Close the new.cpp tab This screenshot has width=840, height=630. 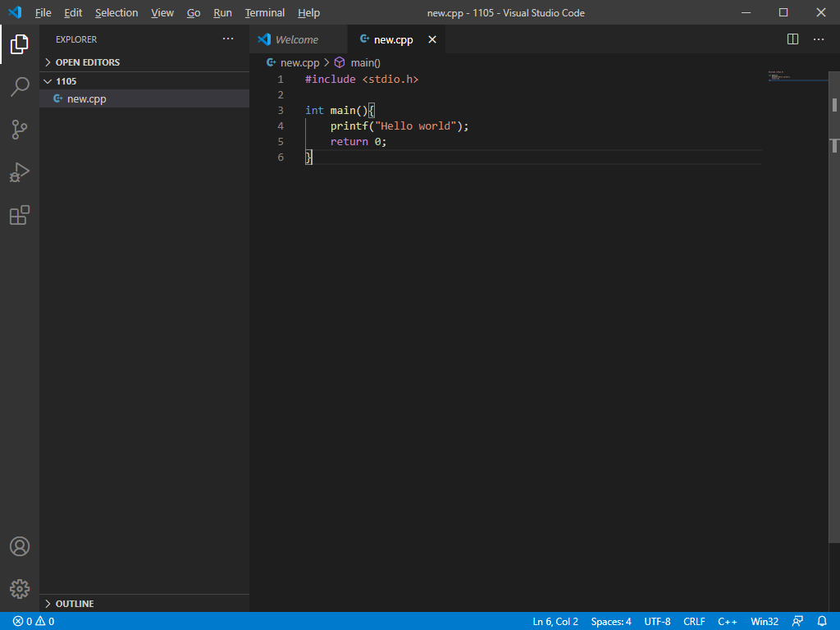pos(432,39)
